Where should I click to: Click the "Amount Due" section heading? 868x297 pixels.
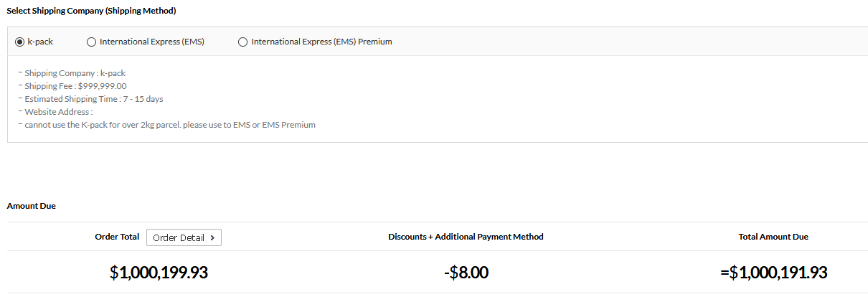coord(31,206)
